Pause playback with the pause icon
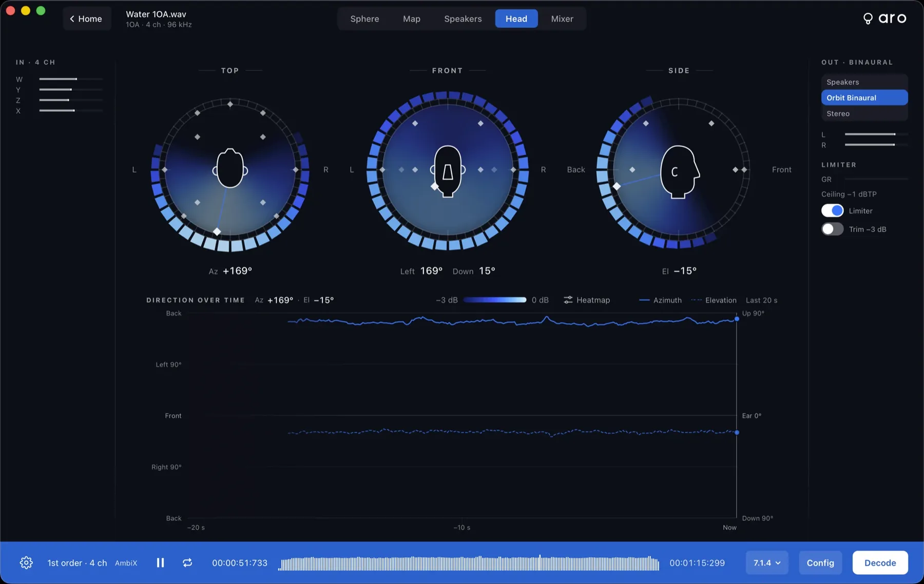Screen dimensions: 924x584 point(160,563)
